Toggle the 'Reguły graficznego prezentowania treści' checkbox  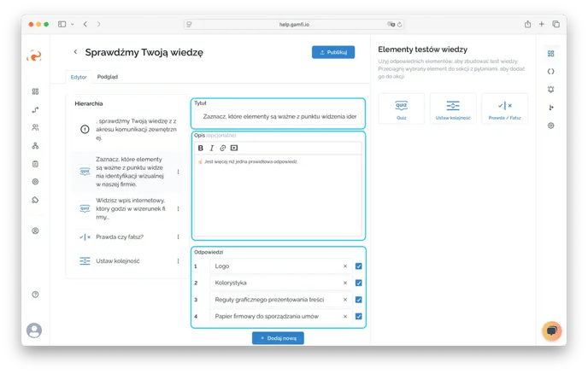358,300
